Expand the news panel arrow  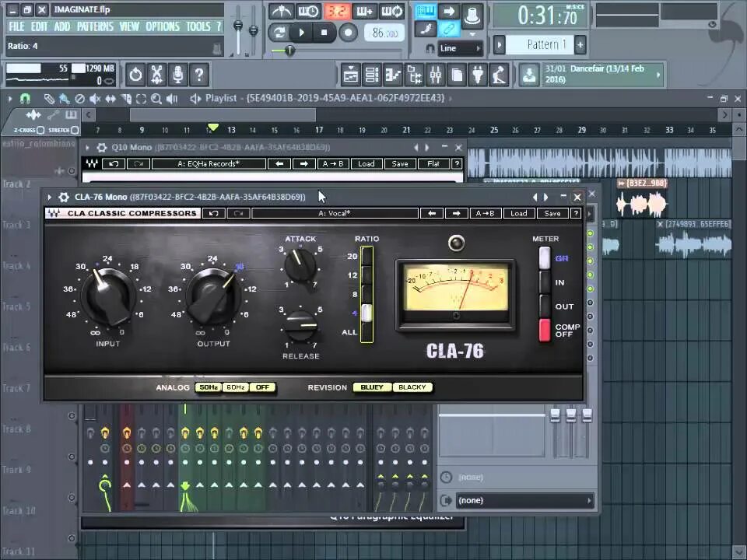pyautogui.click(x=658, y=75)
